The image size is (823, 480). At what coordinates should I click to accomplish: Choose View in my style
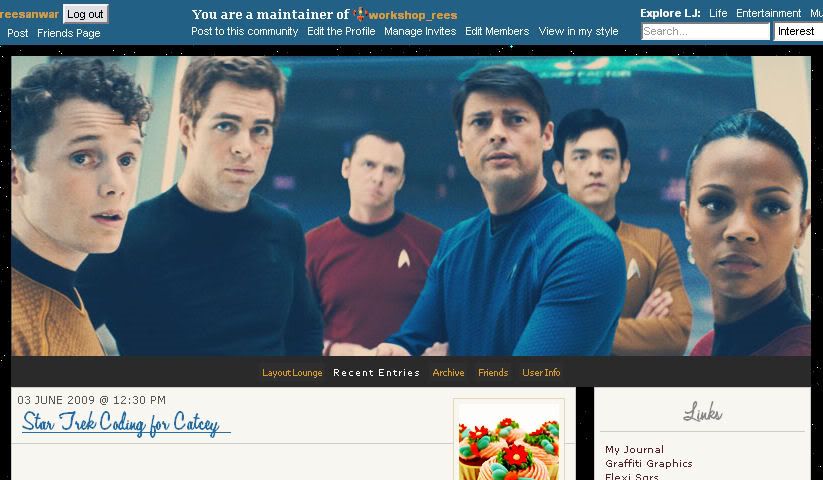578,31
